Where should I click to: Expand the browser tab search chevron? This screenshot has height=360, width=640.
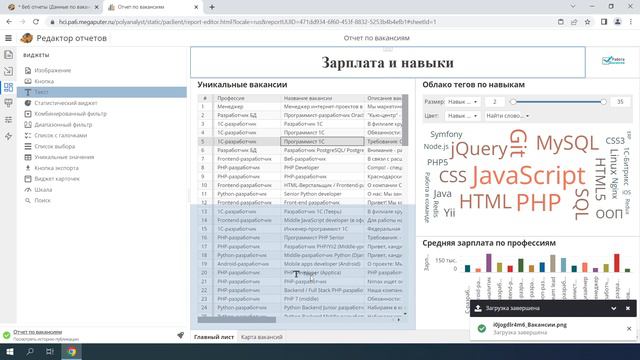[573, 7]
